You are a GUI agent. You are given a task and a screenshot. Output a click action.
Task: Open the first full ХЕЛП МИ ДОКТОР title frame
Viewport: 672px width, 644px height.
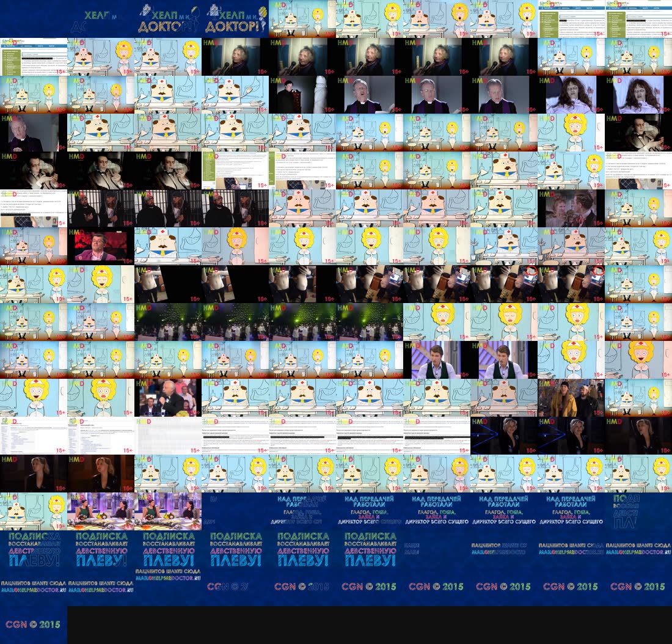tap(168, 19)
